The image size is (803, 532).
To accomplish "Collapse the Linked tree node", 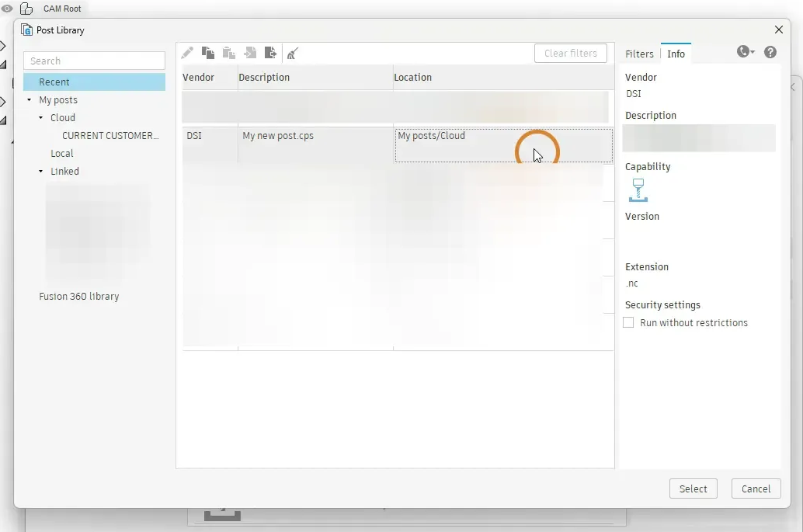I will [41, 172].
